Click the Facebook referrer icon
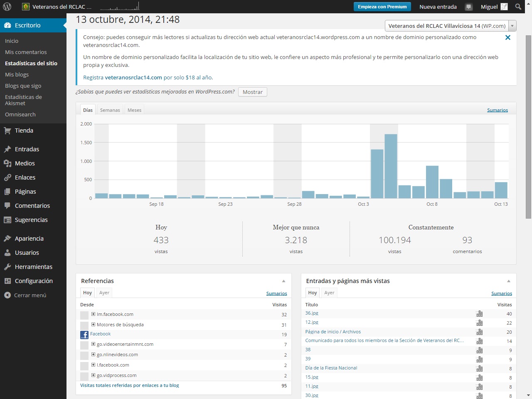This screenshot has height=399, width=532. (84, 335)
